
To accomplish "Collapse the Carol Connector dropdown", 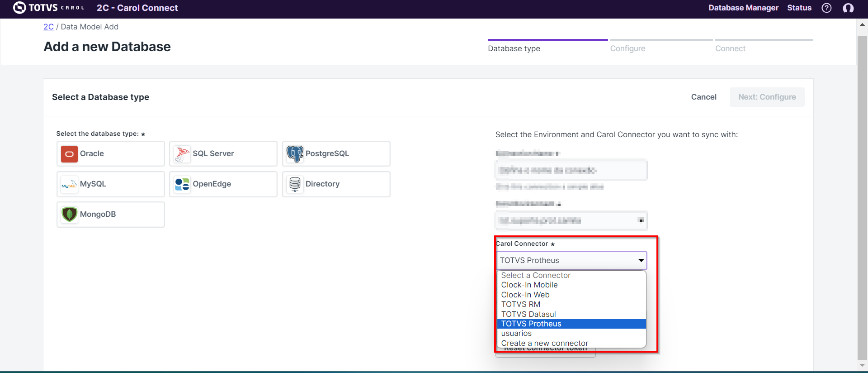I will click(x=641, y=260).
